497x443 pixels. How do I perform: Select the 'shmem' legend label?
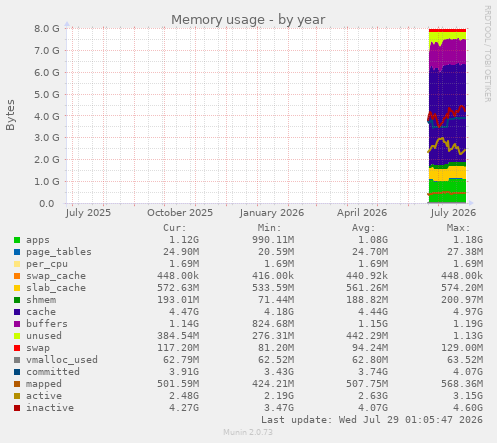(41, 300)
